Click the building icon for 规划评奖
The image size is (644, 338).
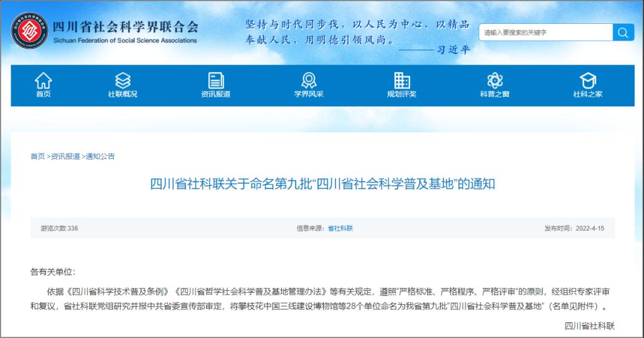click(x=401, y=80)
